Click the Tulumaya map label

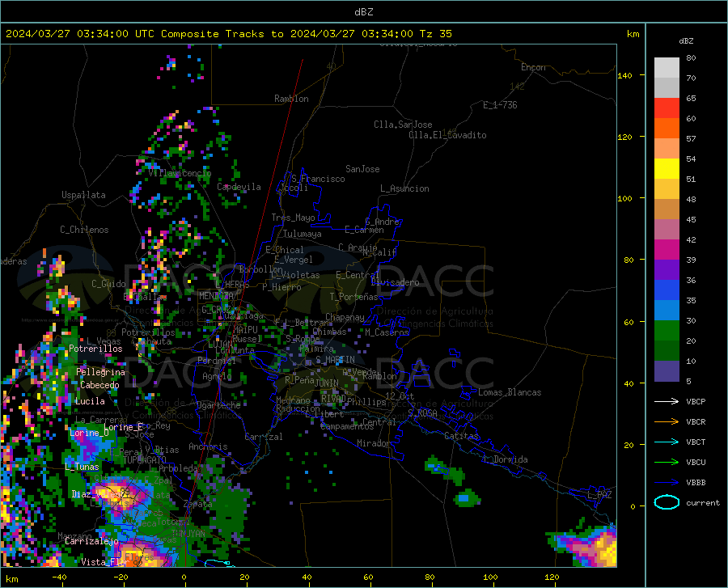(x=303, y=234)
